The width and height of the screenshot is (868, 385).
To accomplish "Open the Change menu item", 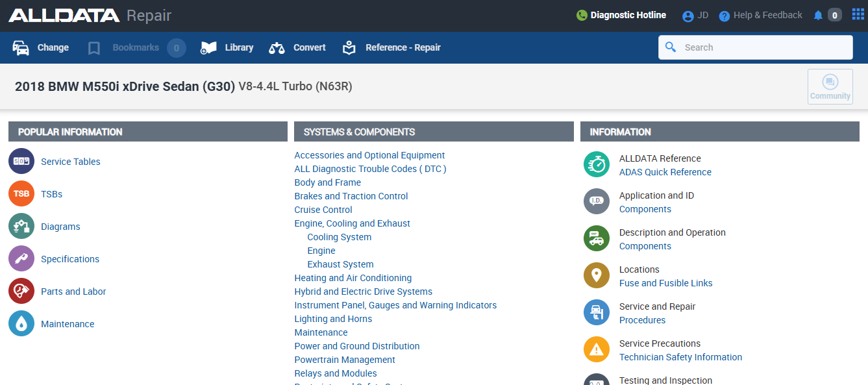I will point(53,47).
